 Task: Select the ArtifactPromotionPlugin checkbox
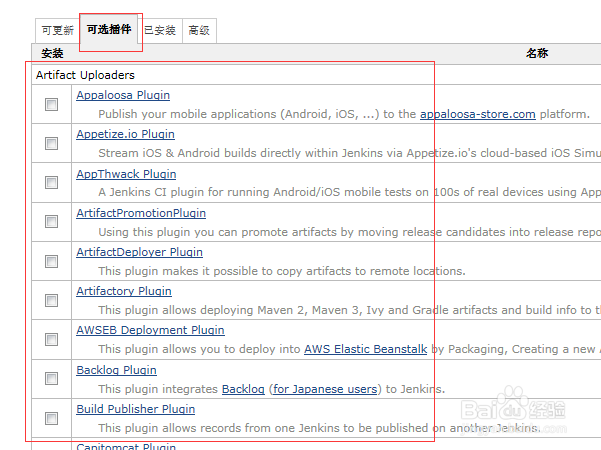click(51, 222)
